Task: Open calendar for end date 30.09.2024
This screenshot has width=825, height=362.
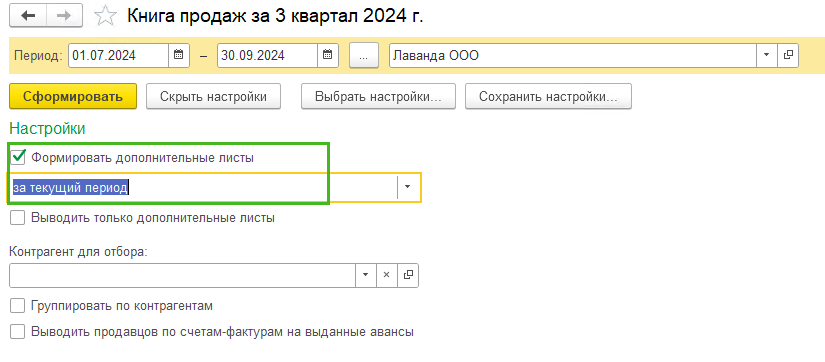Action: tap(327, 55)
